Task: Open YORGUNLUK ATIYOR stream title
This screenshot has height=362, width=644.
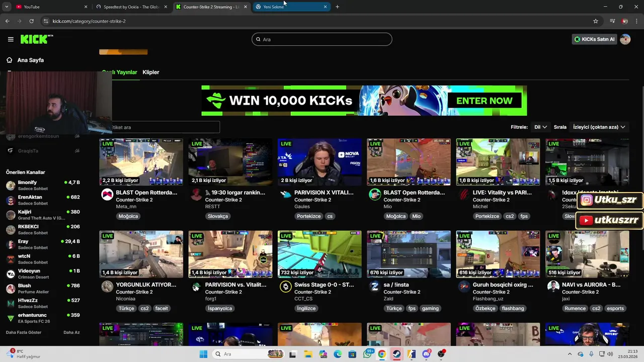Action: coord(146,285)
